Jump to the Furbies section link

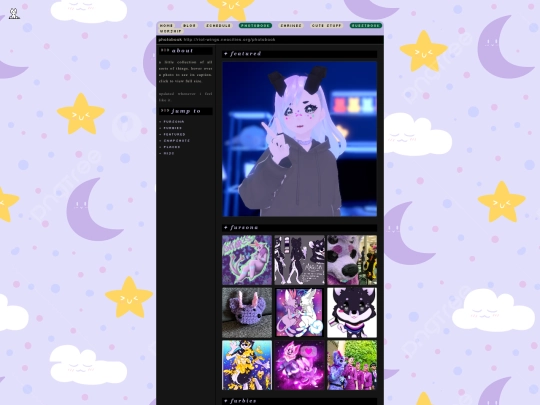tap(173, 128)
